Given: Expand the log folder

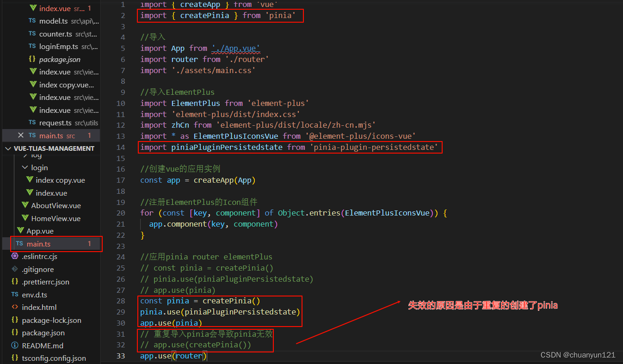Looking at the screenshot, I should [25, 154].
